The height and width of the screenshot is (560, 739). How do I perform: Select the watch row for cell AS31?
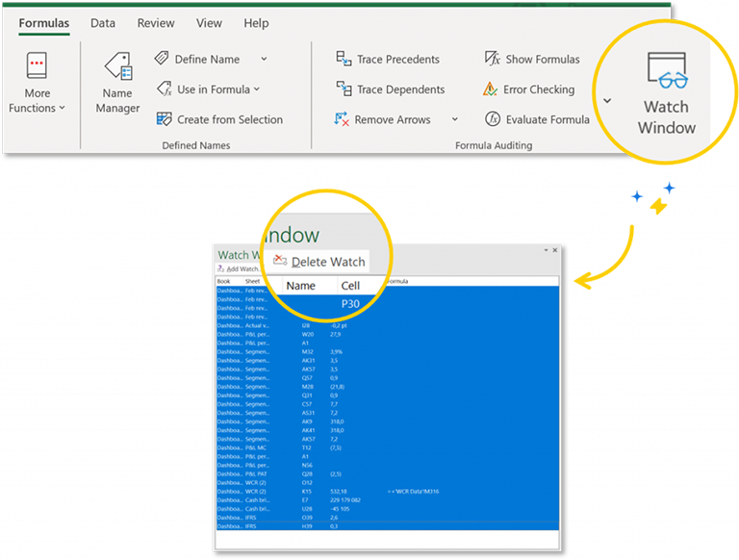coord(388,413)
